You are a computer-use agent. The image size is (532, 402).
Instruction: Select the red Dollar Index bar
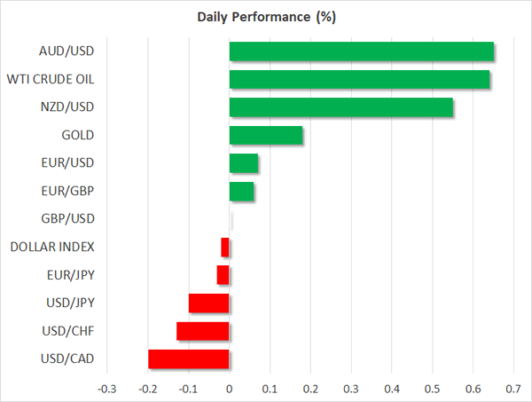click(225, 247)
